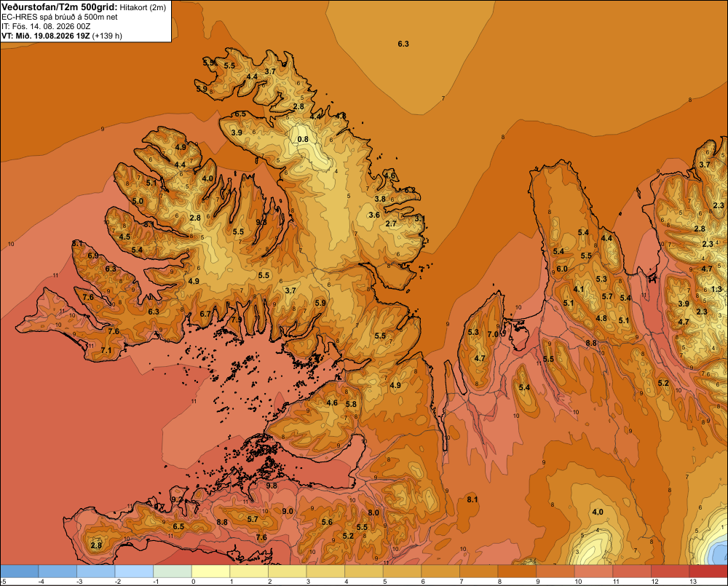Click the 7.1 label on the westernmost cape
This screenshot has width=728, height=586.
pos(106,350)
